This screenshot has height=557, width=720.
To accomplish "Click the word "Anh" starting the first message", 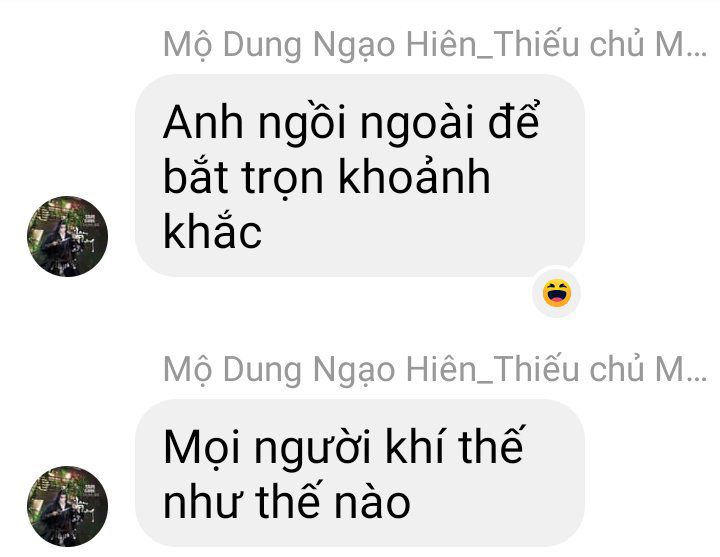I will [x=203, y=123].
